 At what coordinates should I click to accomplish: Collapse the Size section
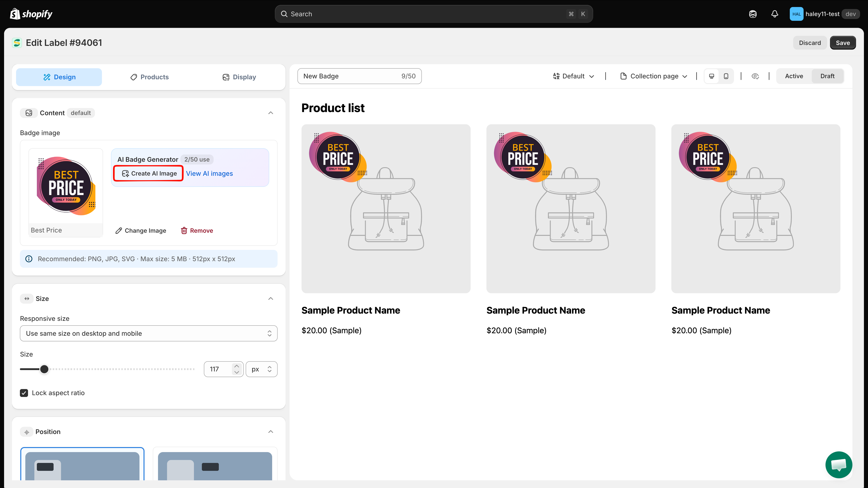pos(271,298)
